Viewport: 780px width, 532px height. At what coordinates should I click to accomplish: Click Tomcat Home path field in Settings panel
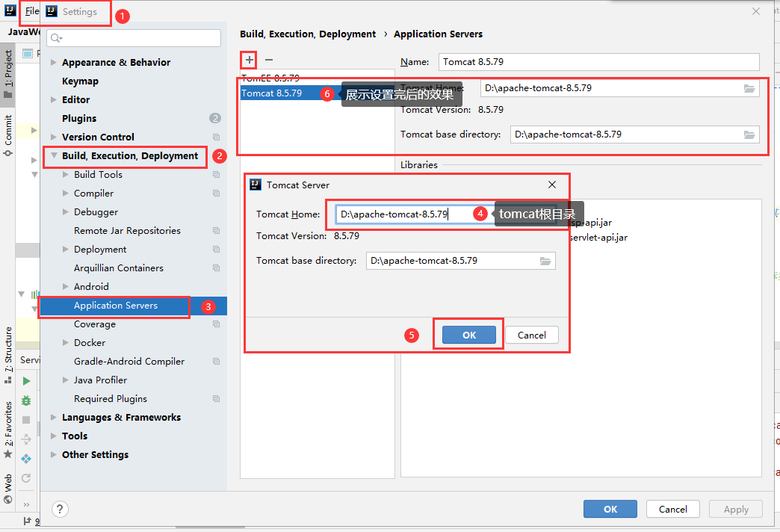point(620,88)
